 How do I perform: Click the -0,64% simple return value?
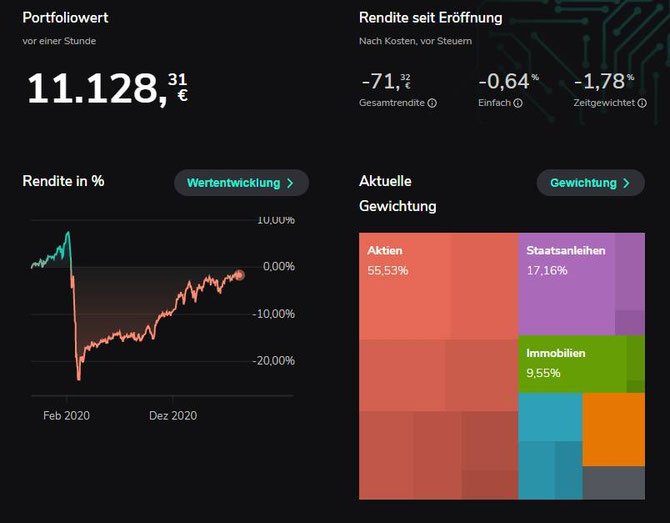click(508, 81)
